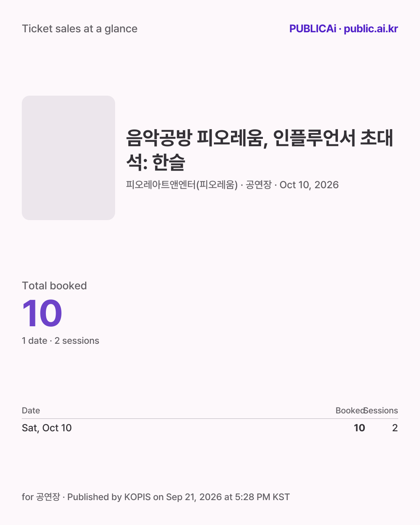
Task: Click the 1 date · 2 sessions summary
Action: click(x=61, y=341)
